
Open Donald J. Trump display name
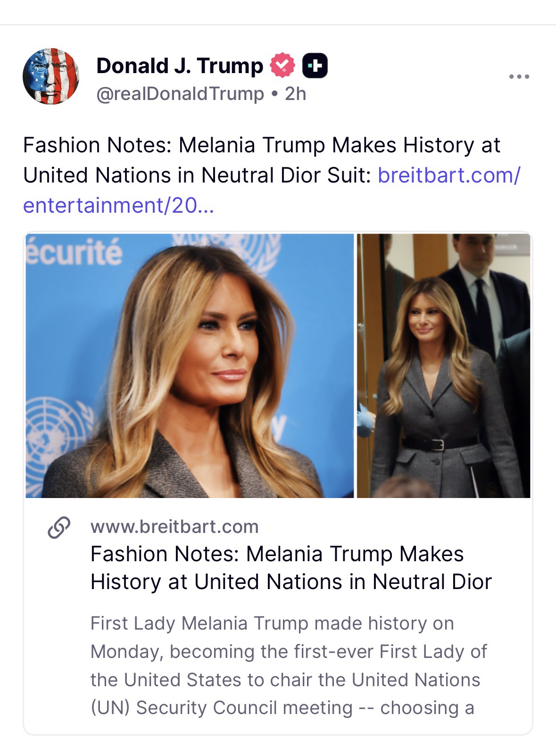(179, 66)
